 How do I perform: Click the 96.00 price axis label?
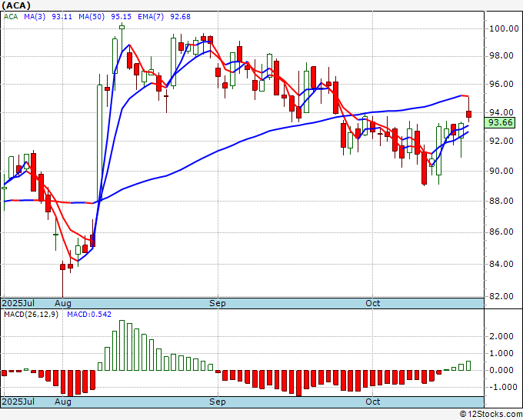(501, 84)
